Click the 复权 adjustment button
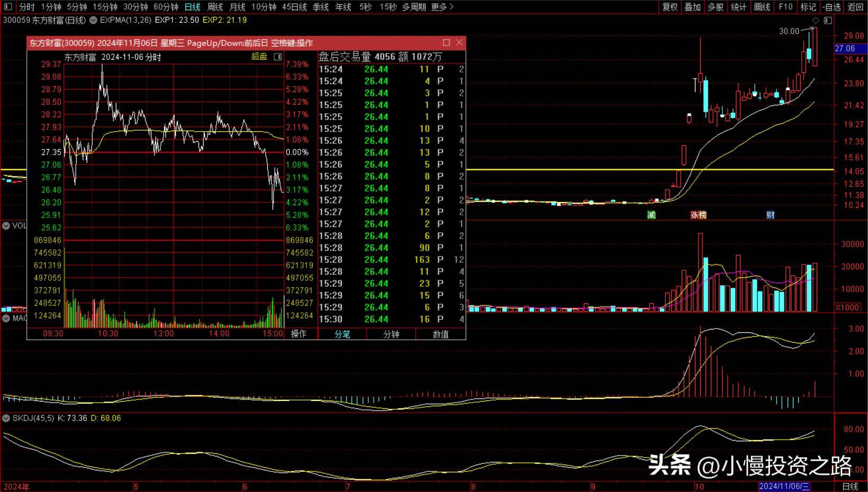This screenshot has width=868, height=492. 670,7
